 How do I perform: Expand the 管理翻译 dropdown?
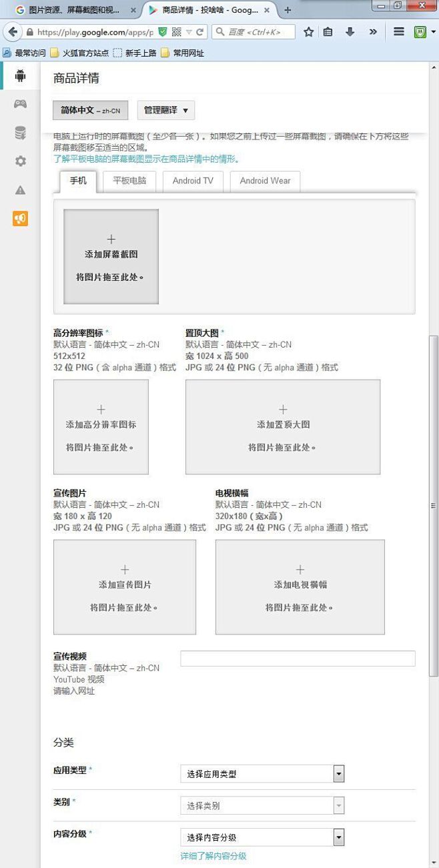(x=166, y=110)
